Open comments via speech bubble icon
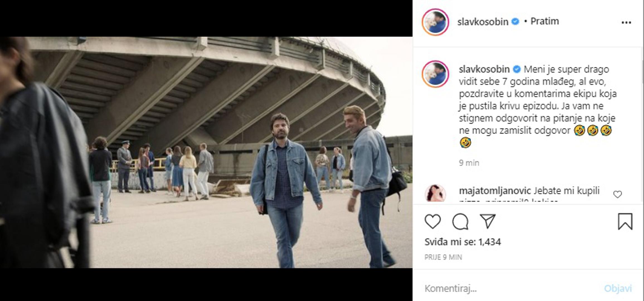 pos(460,222)
